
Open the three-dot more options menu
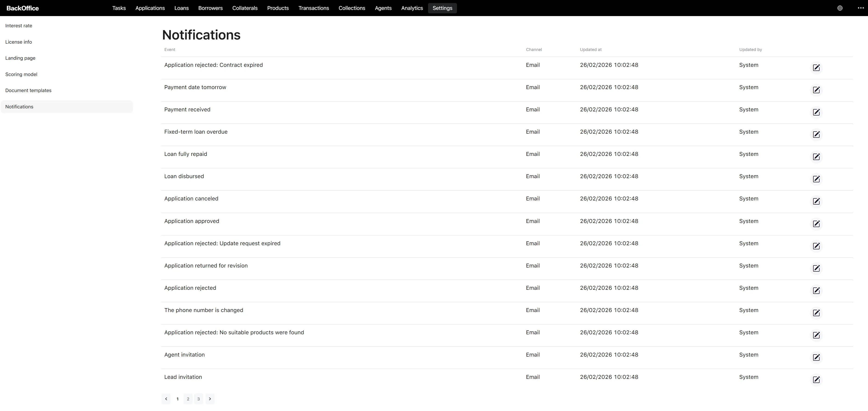[860, 8]
